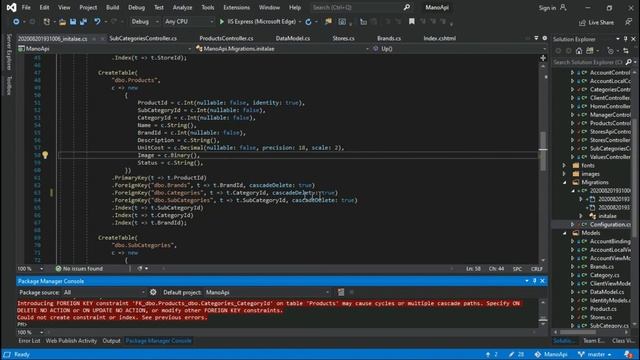
Task: Click the Solution Explorer pending changes filter icon
Action: [x=610, y=51]
